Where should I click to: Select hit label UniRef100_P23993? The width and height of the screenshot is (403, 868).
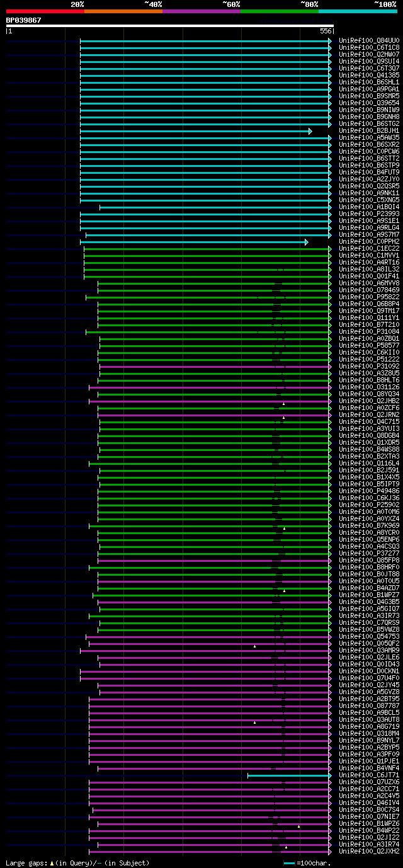coord(369,214)
